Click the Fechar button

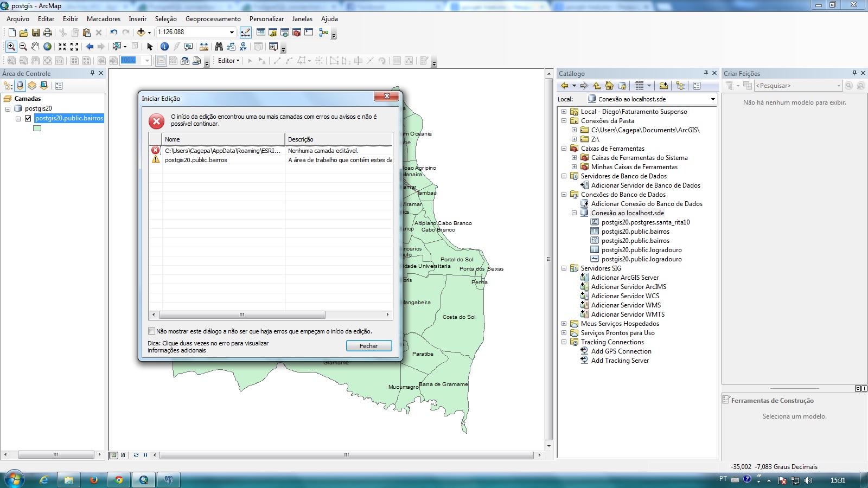369,346
